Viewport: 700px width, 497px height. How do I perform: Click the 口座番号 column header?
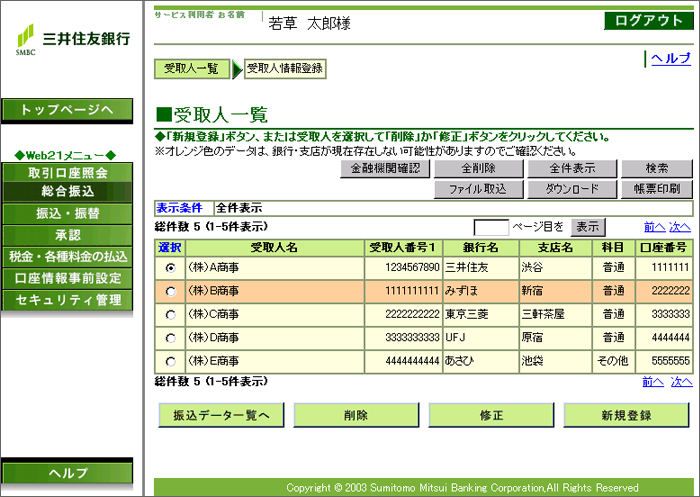664,248
